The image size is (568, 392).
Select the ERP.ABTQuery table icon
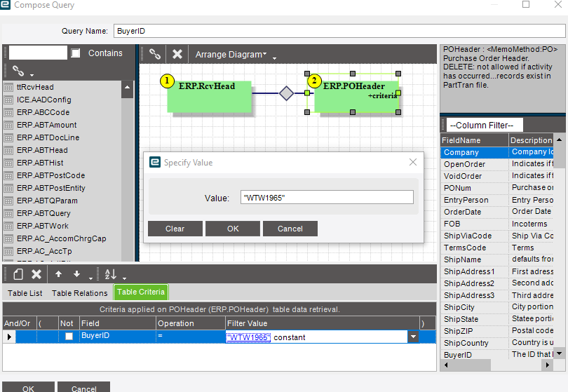click(8, 214)
